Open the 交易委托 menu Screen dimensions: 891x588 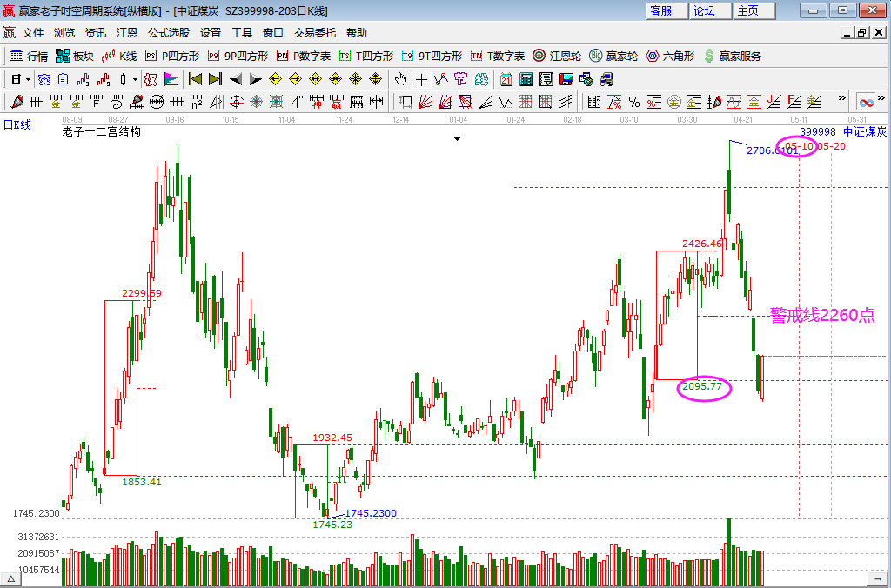[315, 33]
